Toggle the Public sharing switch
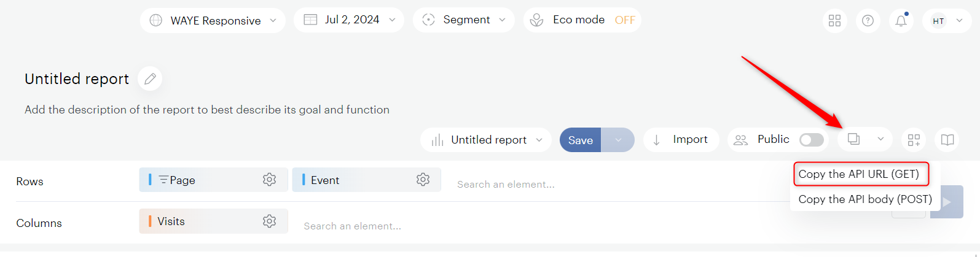Image resolution: width=980 pixels, height=257 pixels. [811, 140]
